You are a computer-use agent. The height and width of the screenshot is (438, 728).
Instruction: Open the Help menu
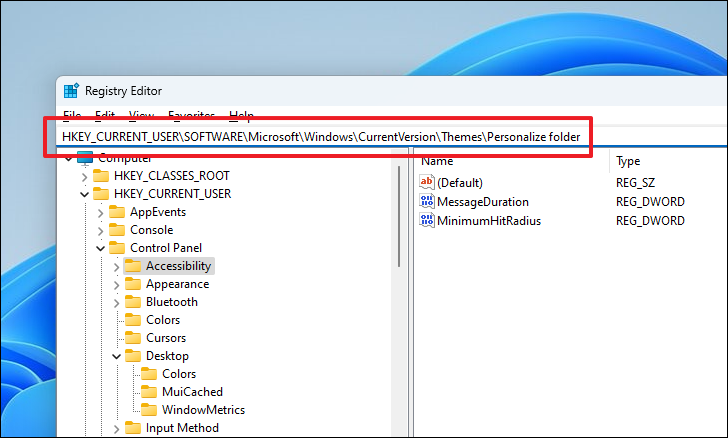(241, 114)
